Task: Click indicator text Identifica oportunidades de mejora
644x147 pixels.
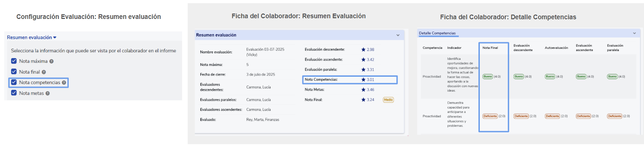Action: pos(462,75)
